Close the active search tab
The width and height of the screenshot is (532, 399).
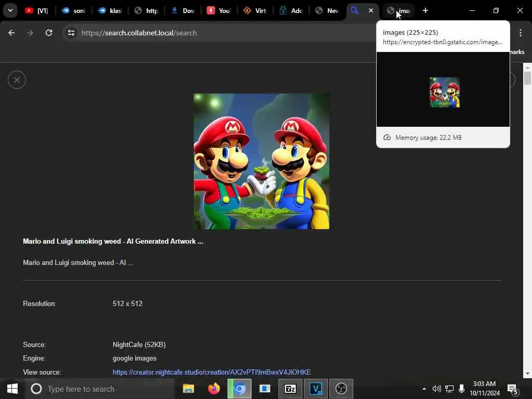click(371, 10)
